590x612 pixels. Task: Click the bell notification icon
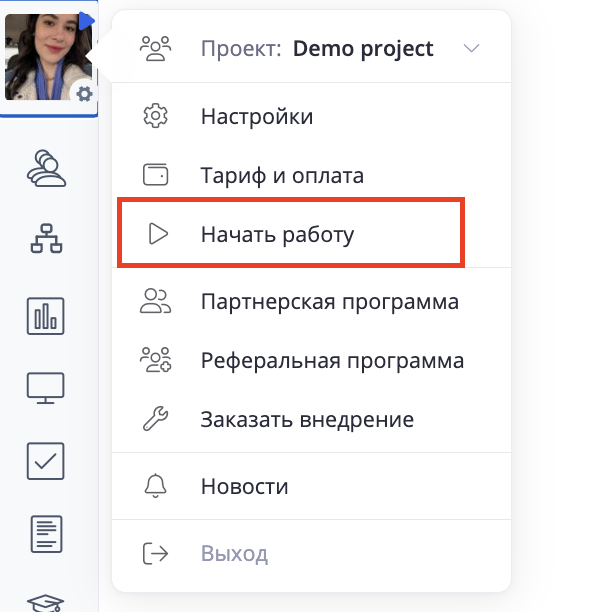[x=155, y=486]
